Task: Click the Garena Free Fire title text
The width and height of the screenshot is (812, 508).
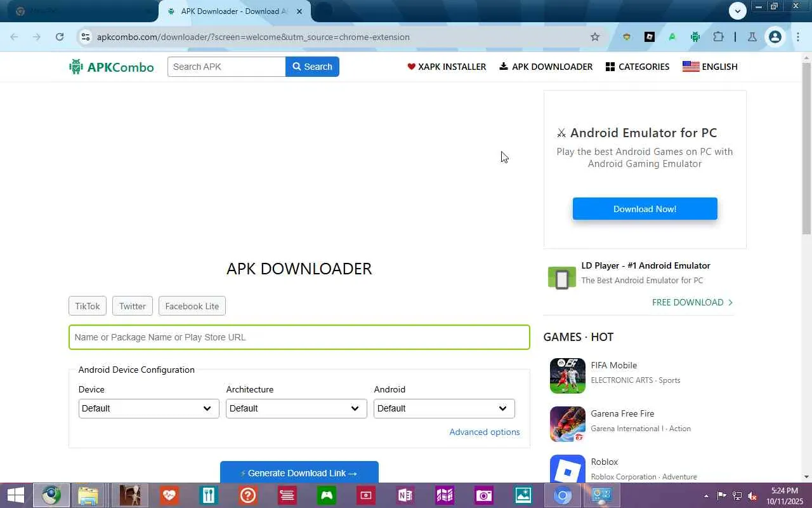Action: point(622,413)
